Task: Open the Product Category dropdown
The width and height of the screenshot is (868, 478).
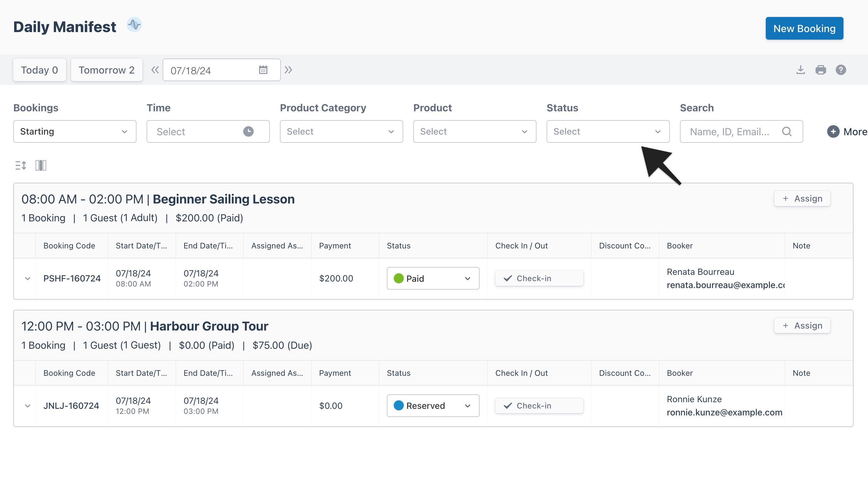Action: (341, 131)
